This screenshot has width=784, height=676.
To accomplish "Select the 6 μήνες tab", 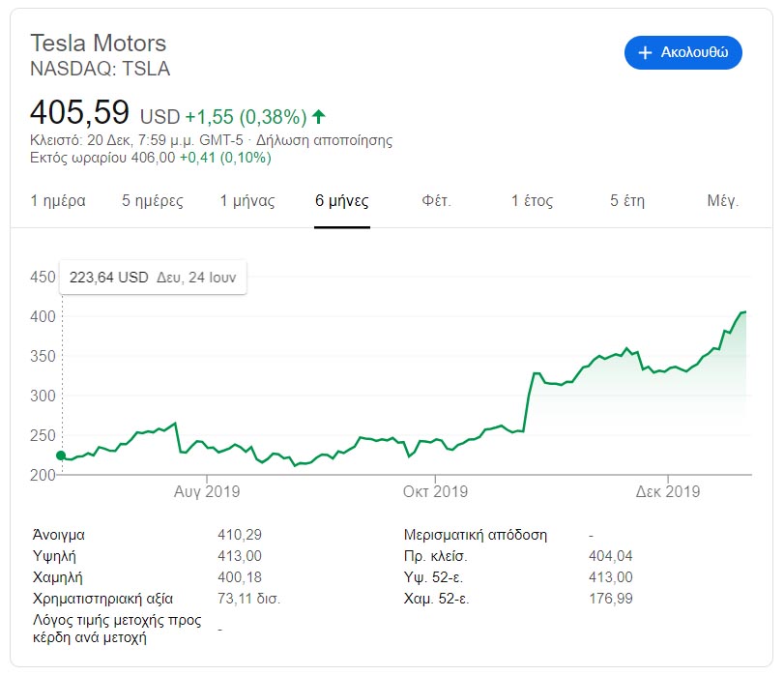I will click(x=342, y=201).
